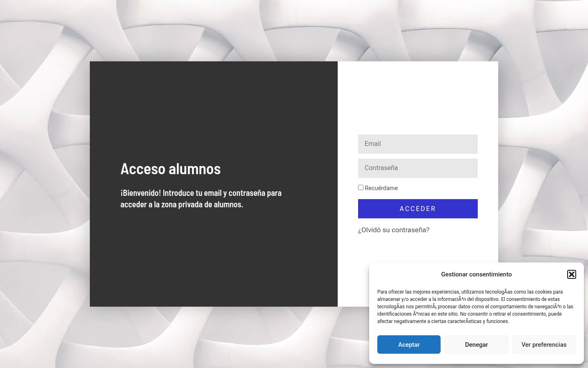The width and height of the screenshot is (588, 368).
Task: Reject cookies with the Denegar button
Action: tap(477, 344)
